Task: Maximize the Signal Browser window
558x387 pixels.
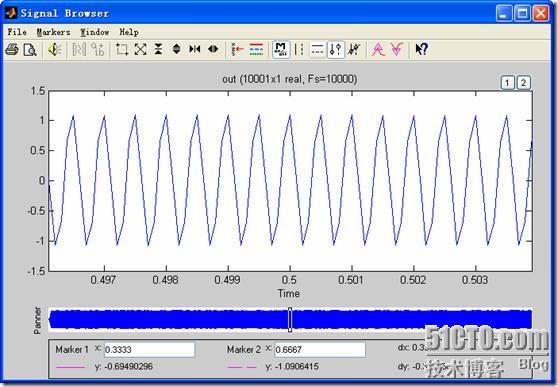Action: pyautogui.click(x=522, y=14)
